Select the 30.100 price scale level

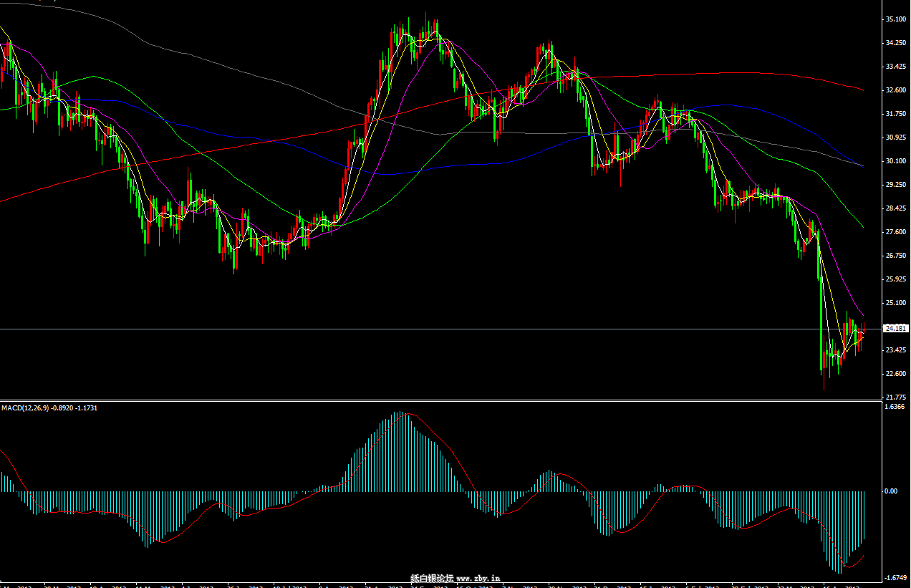pyautogui.click(x=895, y=161)
